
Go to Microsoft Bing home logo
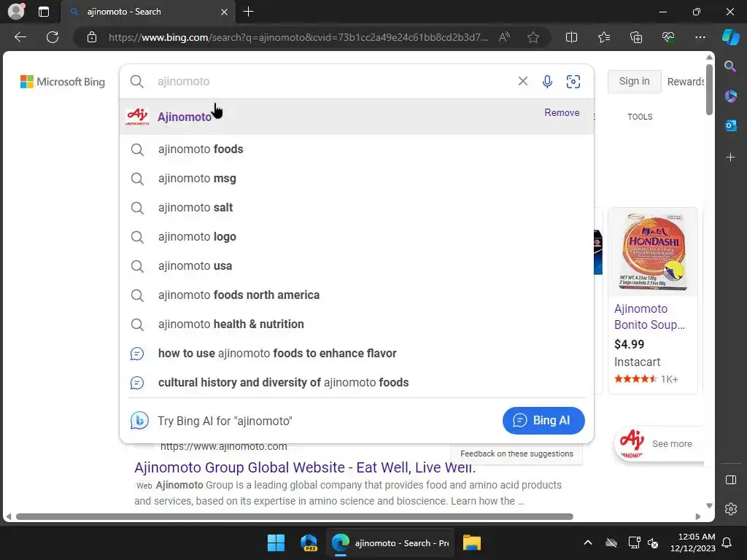tap(63, 82)
